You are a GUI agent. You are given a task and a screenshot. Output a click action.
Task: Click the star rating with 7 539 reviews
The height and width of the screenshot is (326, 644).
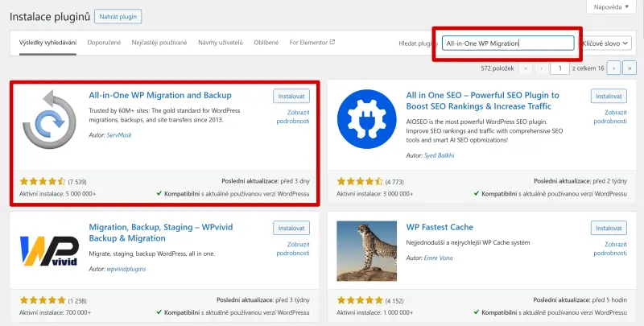(x=43, y=181)
